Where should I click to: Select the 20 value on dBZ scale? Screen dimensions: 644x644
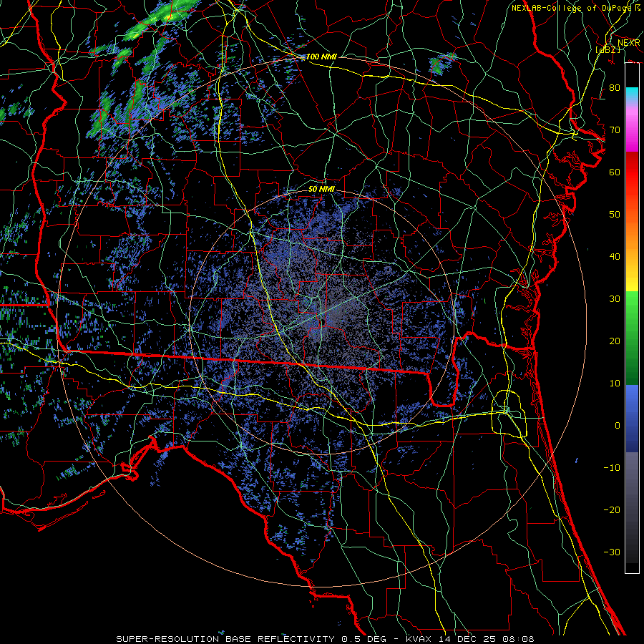pyautogui.click(x=615, y=341)
